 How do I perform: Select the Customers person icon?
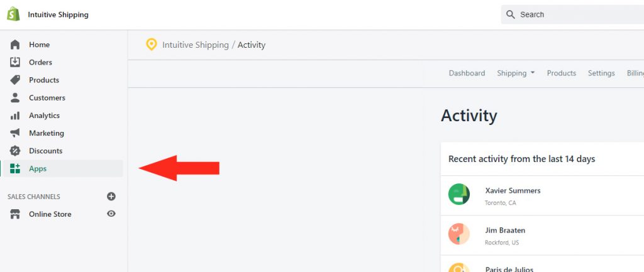coord(15,97)
